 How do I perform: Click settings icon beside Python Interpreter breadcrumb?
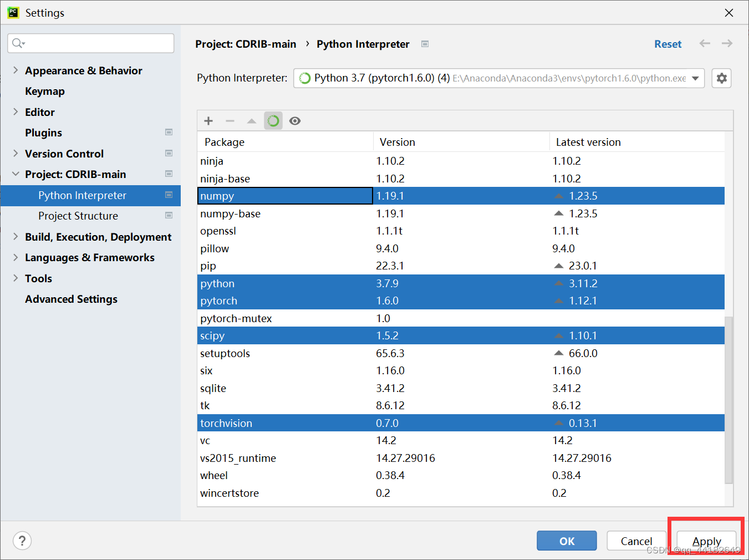coord(425,44)
